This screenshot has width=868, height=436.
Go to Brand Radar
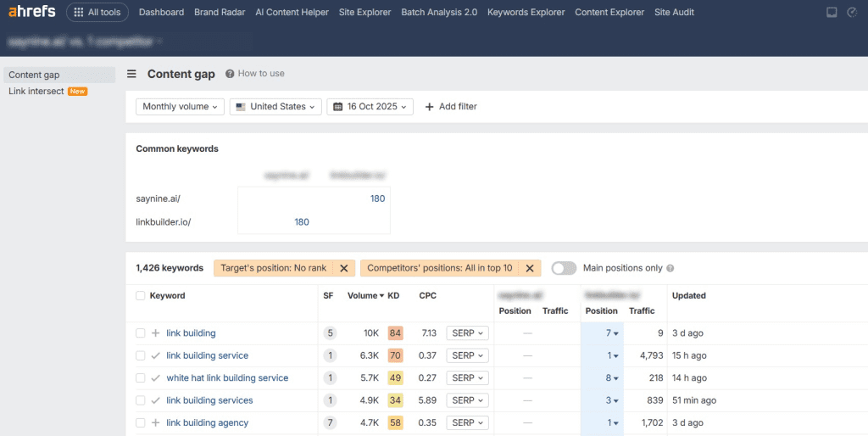click(220, 12)
